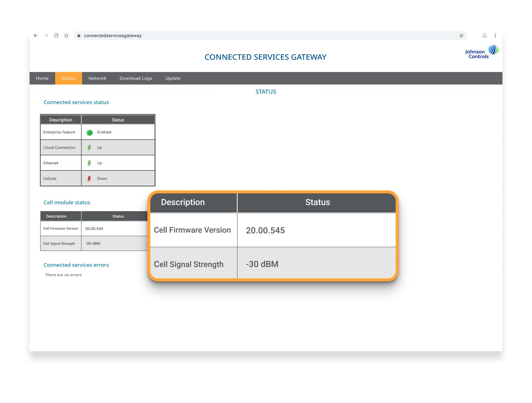The image size is (532, 403).
Task: Open the browser home icon
Action: (66, 35)
